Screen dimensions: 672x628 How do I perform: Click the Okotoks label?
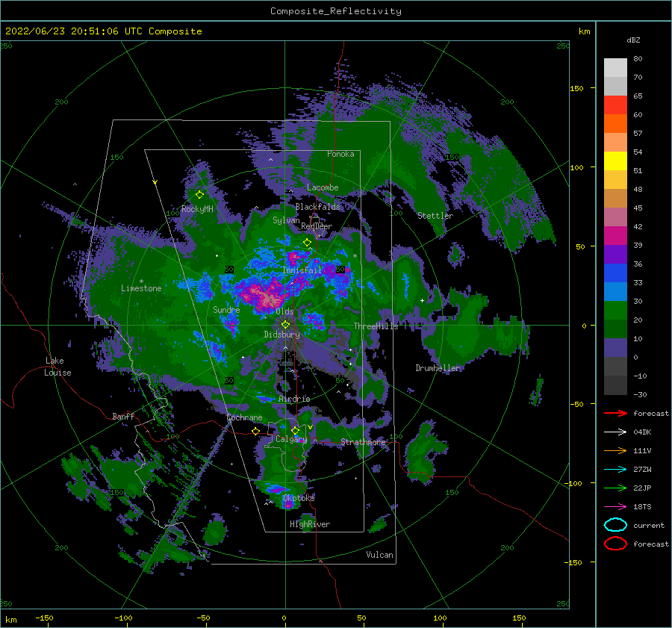coord(299,498)
